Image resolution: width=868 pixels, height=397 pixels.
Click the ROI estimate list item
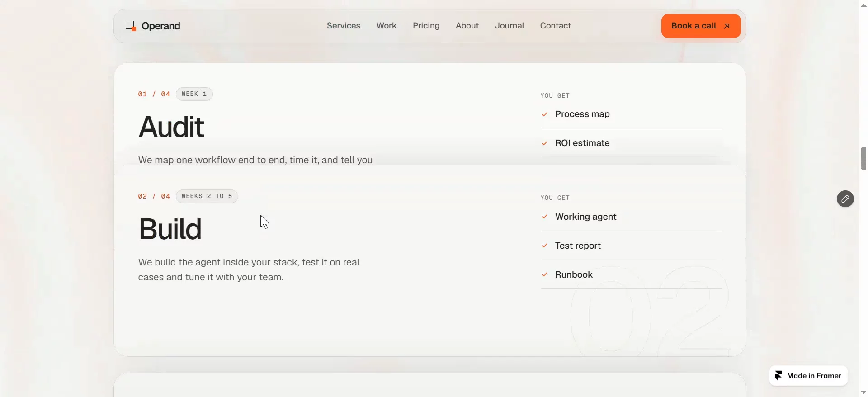click(x=632, y=143)
